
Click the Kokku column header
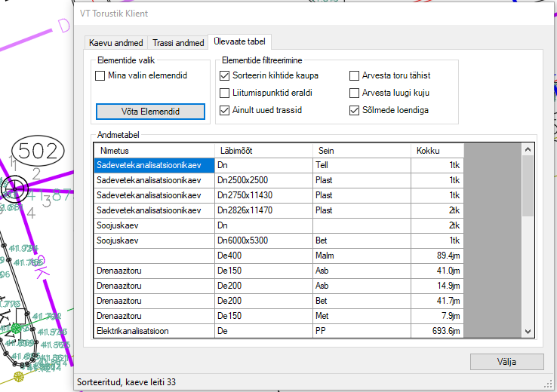[x=437, y=151]
